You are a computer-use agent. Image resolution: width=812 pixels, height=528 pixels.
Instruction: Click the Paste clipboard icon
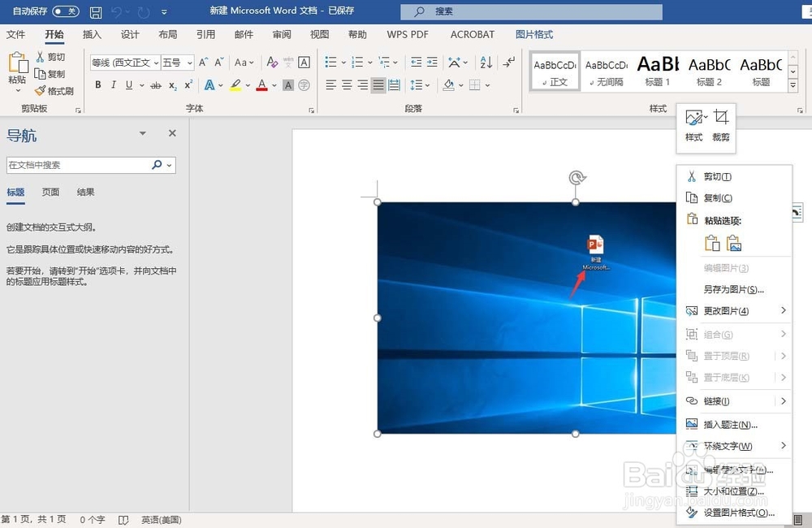(18, 63)
